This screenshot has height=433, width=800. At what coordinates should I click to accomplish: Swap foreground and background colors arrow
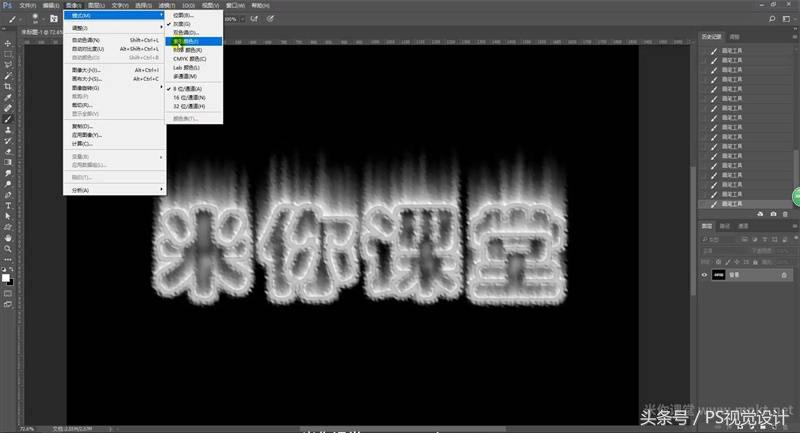pos(11,271)
